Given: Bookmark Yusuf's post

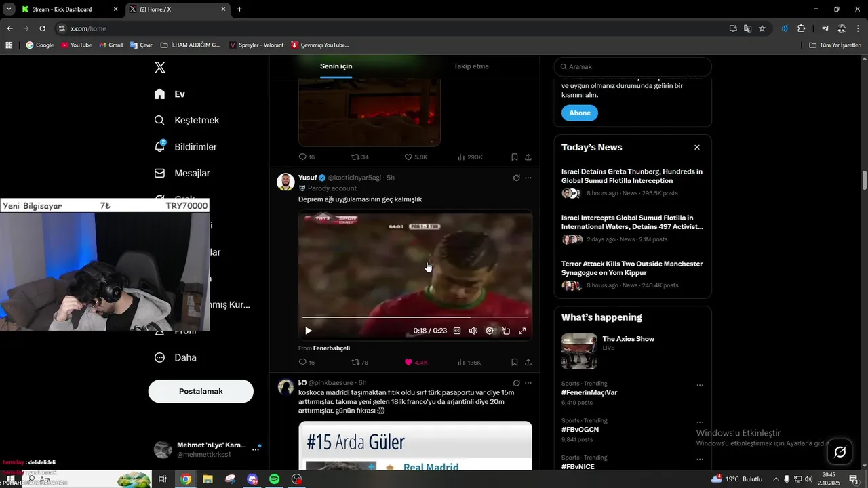Looking at the screenshot, I should 515,363.
